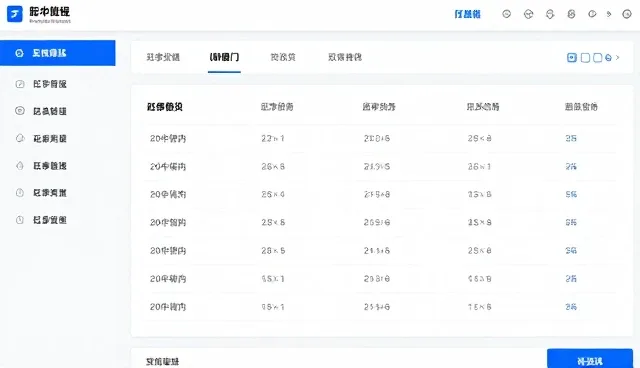Click the blue app logo in the header
640x368 pixels.
(x=15, y=14)
